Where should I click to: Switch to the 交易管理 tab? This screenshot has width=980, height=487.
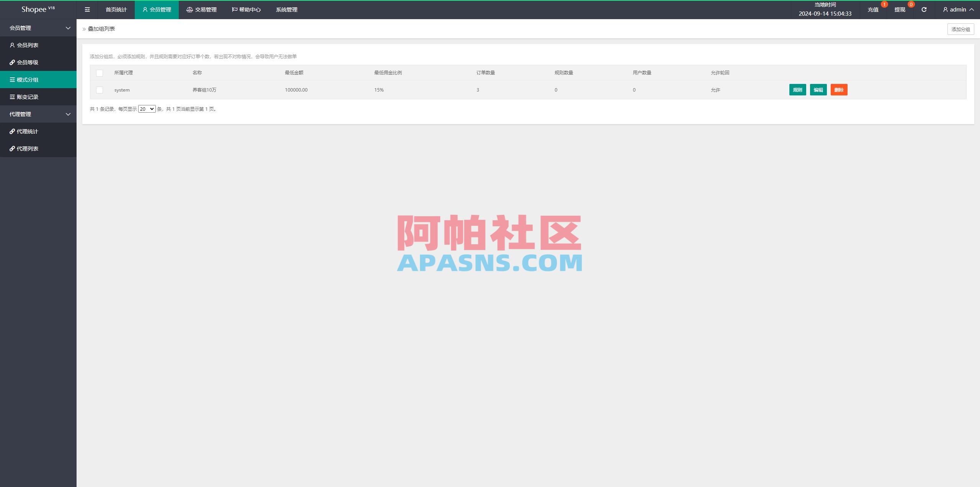coord(202,10)
